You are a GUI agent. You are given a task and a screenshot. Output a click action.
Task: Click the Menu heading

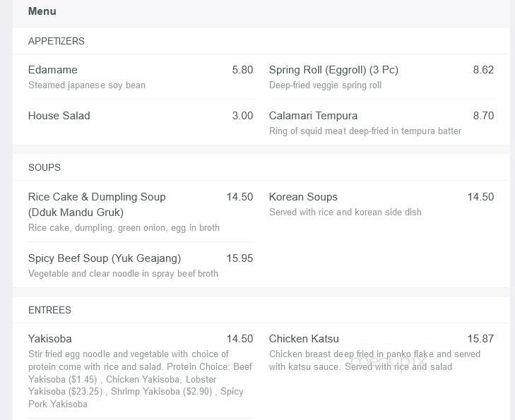pos(42,11)
